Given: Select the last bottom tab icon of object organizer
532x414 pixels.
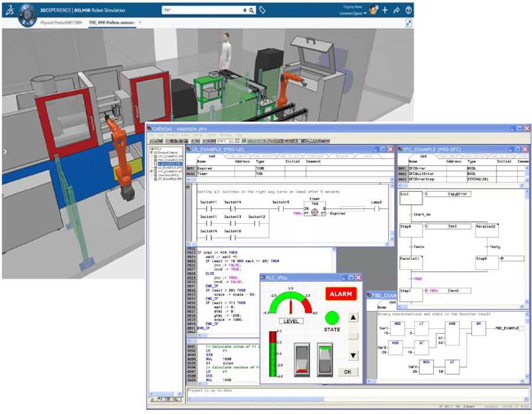Looking at the screenshot, I should (176, 399).
